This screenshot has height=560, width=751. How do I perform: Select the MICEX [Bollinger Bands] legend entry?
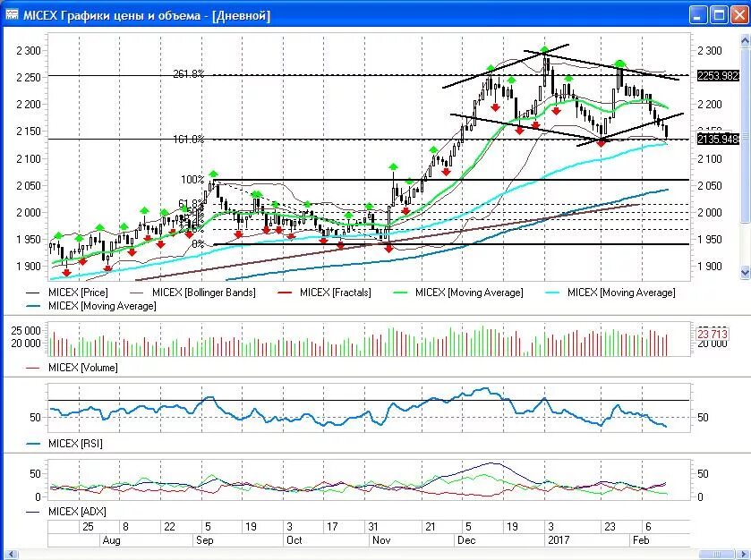(x=193, y=293)
